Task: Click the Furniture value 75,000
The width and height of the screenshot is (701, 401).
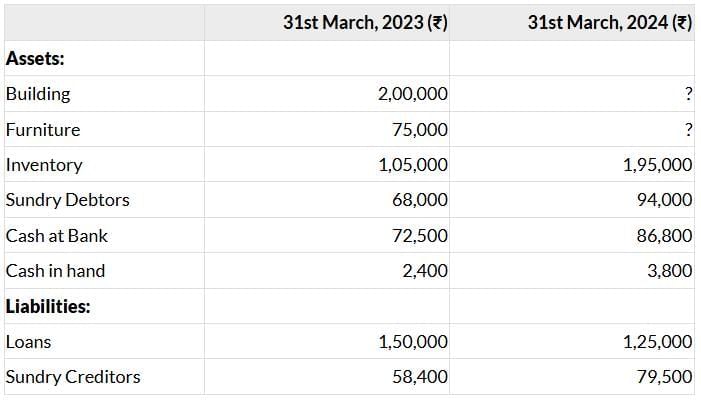Action: click(420, 130)
